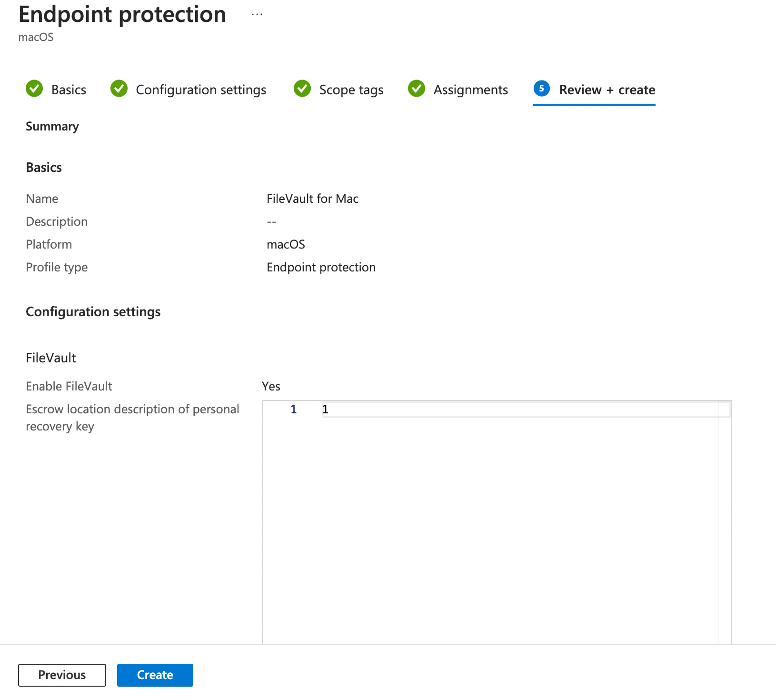The image size is (776, 700).
Task: Click the Create button
Action: pyautogui.click(x=155, y=675)
